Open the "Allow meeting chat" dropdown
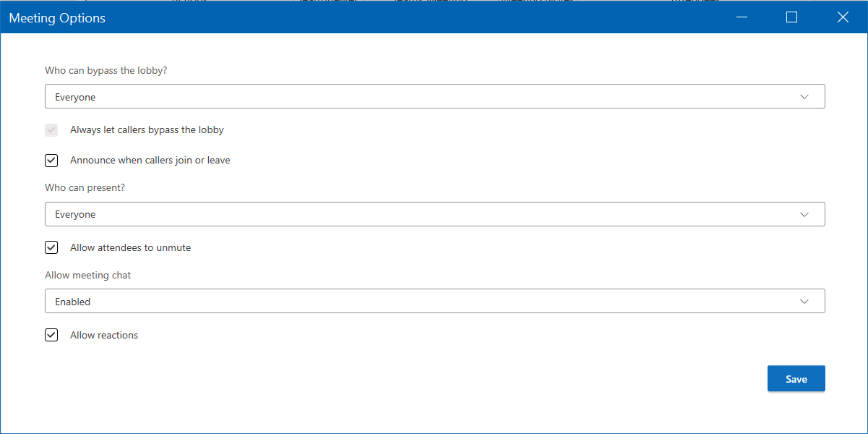This screenshot has width=868, height=434. point(434,300)
